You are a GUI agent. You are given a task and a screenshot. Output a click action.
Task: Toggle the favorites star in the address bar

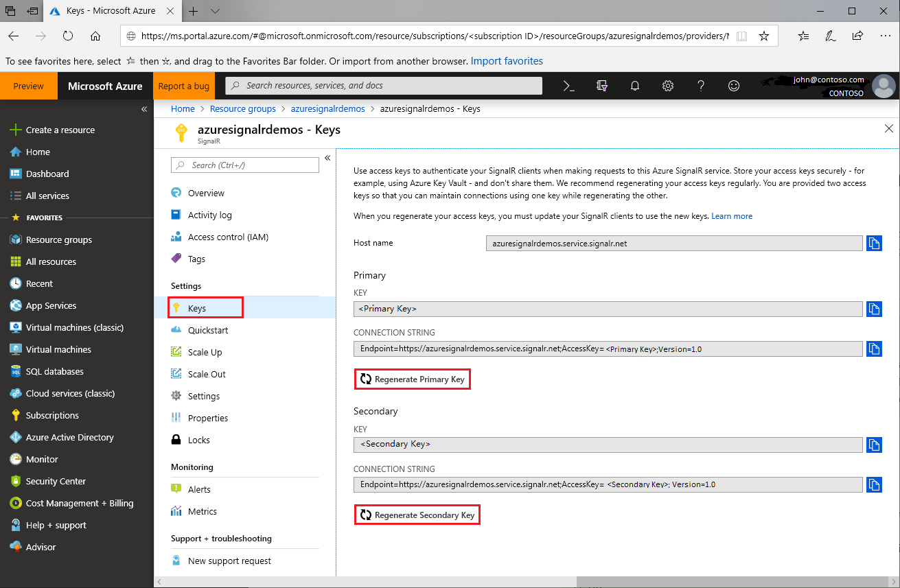764,35
